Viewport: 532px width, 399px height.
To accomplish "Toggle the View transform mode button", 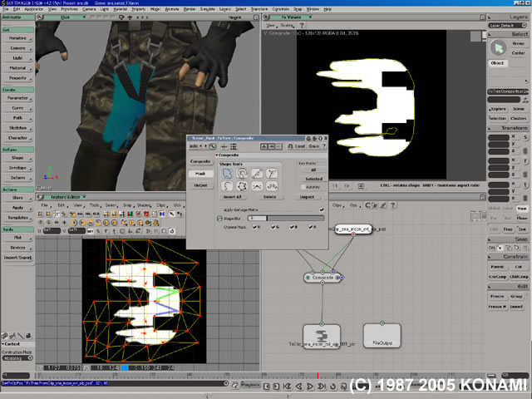I will 522,209.
